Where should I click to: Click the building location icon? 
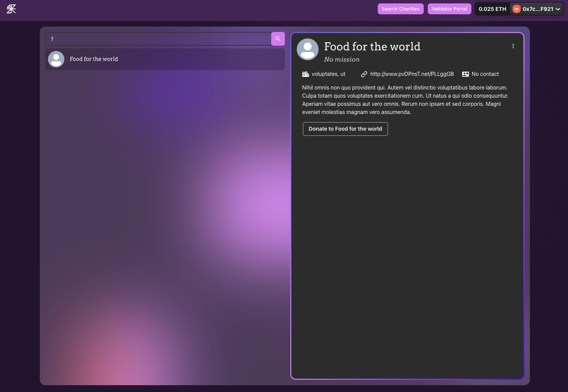click(x=306, y=74)
